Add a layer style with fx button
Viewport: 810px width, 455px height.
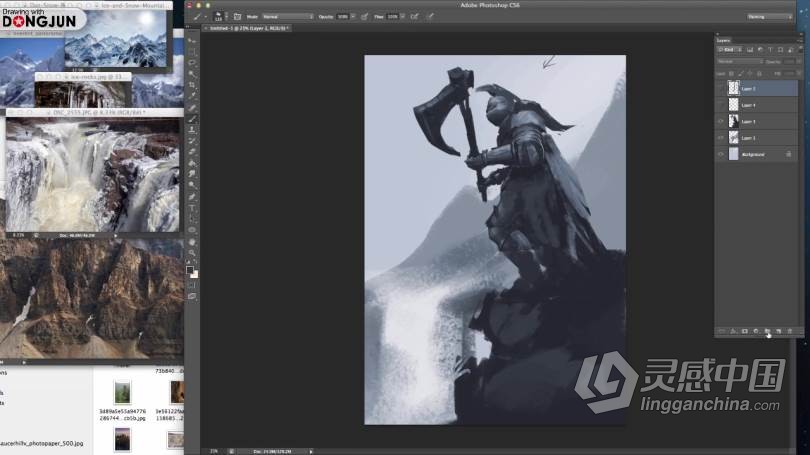coord(733,332)
